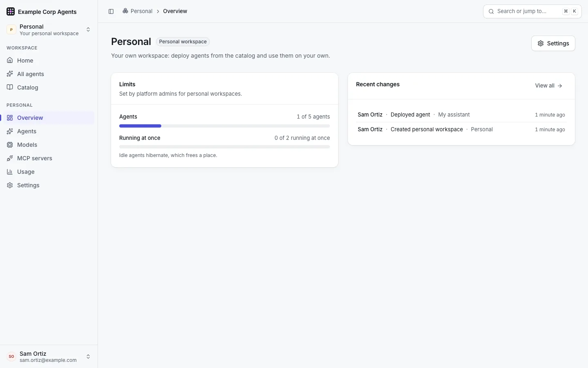The height and width of the screenshot is (368, 588).
Task: Open Home in the sidebar
Action: 49,61
